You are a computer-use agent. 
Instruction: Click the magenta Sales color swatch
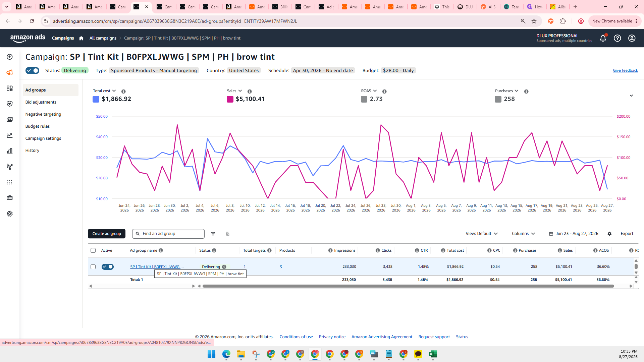tap(230, 99)
